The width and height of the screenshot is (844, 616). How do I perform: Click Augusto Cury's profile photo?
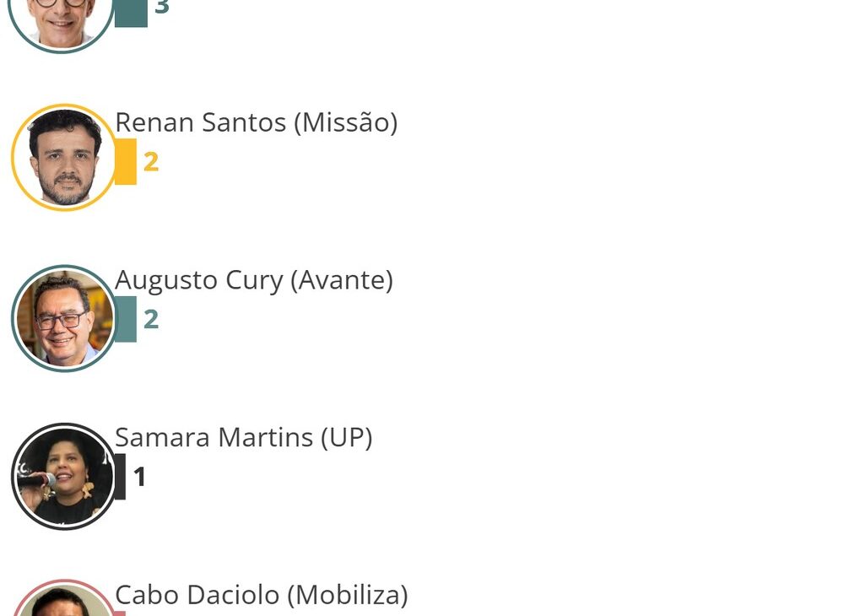[63, 318]
